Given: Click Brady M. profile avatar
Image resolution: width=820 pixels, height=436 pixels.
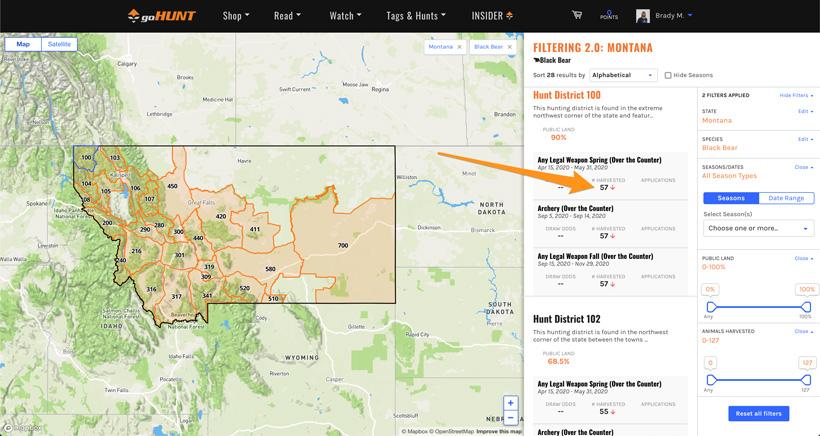Looking at the screenshot, I should [x=642, y=16].
